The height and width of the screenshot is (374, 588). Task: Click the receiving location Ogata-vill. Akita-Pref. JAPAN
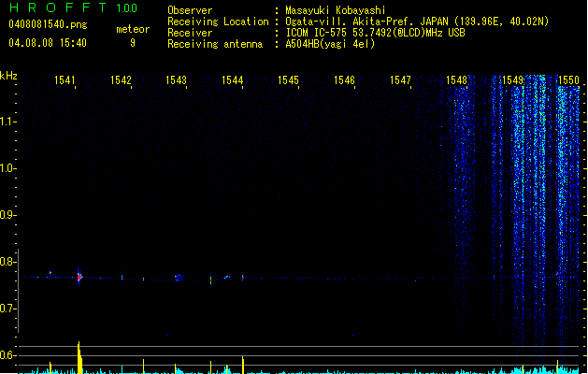coord(366,22)
